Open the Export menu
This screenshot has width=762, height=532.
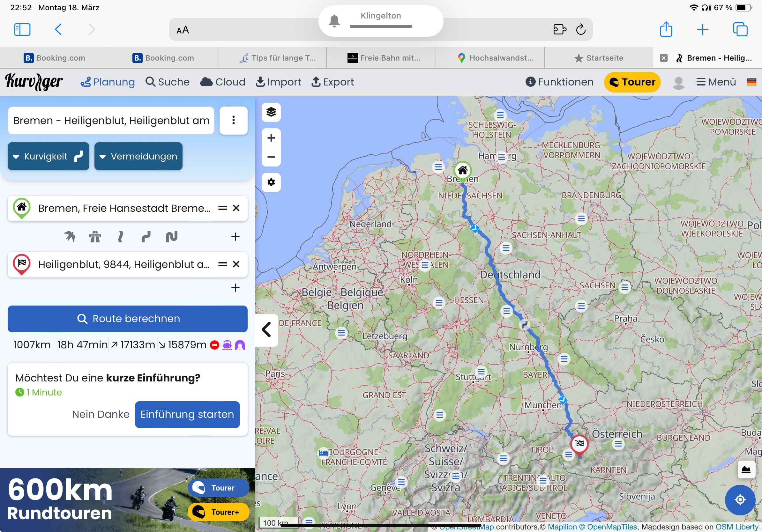tap(332, 82)
